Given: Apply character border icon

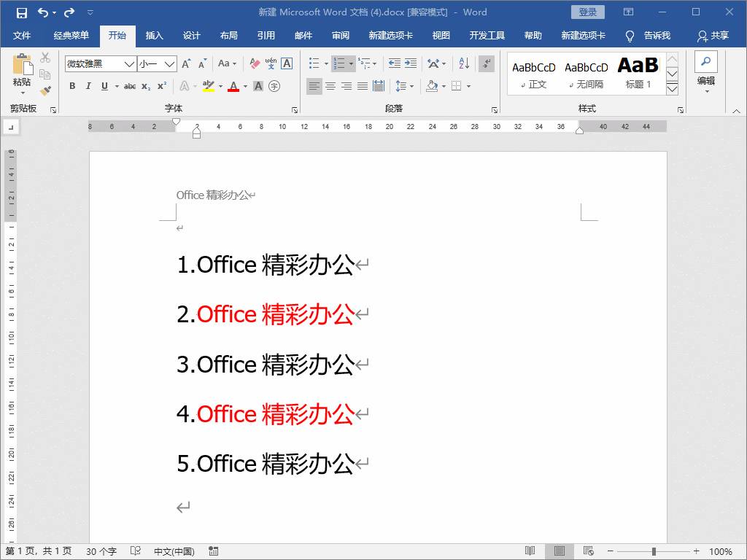Looking at the screenshot, I should coord(287,63).
